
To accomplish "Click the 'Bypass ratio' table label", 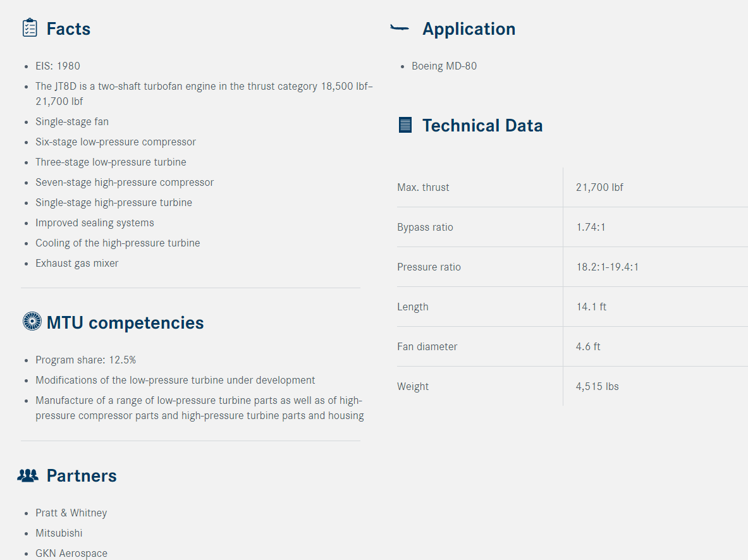I will [x=425, y=227].
